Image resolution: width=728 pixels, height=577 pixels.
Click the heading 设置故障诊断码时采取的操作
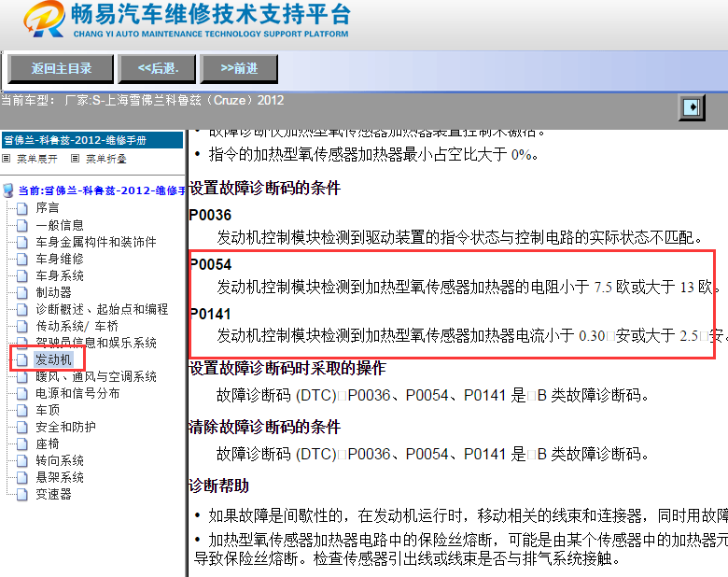click(x=287, y=369)
